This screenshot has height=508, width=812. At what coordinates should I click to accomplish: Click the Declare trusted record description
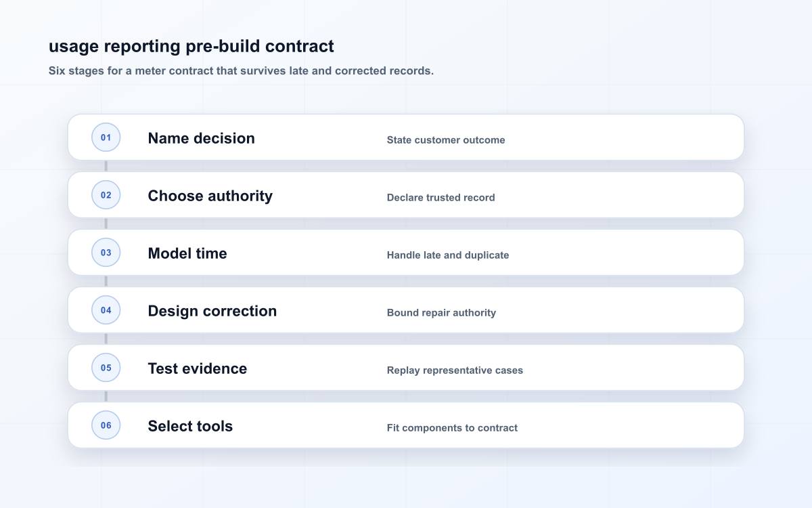point(441,198)
